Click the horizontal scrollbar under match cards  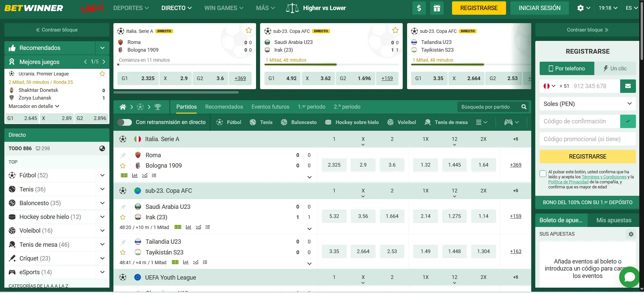click(176, 92)
